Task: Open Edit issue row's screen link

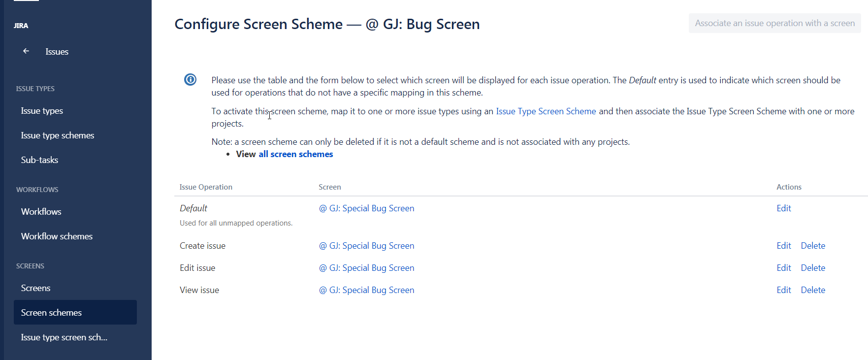Action: click(x=367, y=268)
